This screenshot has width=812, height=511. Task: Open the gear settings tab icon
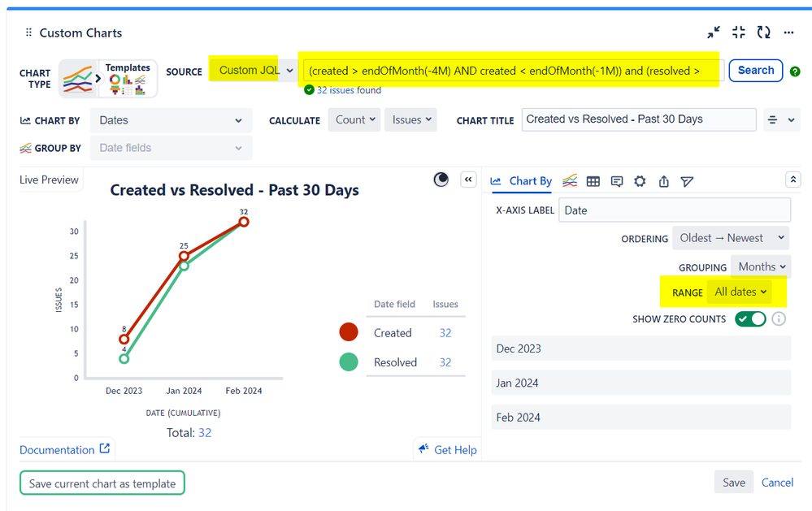click(640, 181)
